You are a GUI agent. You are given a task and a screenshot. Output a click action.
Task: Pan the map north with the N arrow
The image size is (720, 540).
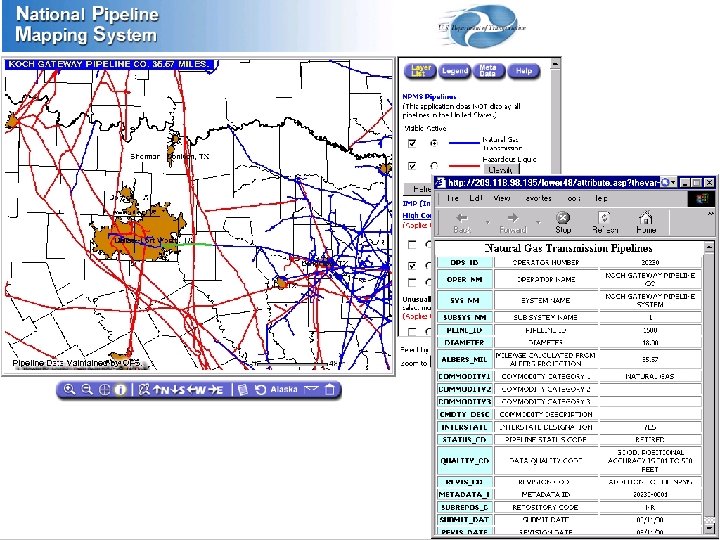pyautogui.click(x=161, y=390)
